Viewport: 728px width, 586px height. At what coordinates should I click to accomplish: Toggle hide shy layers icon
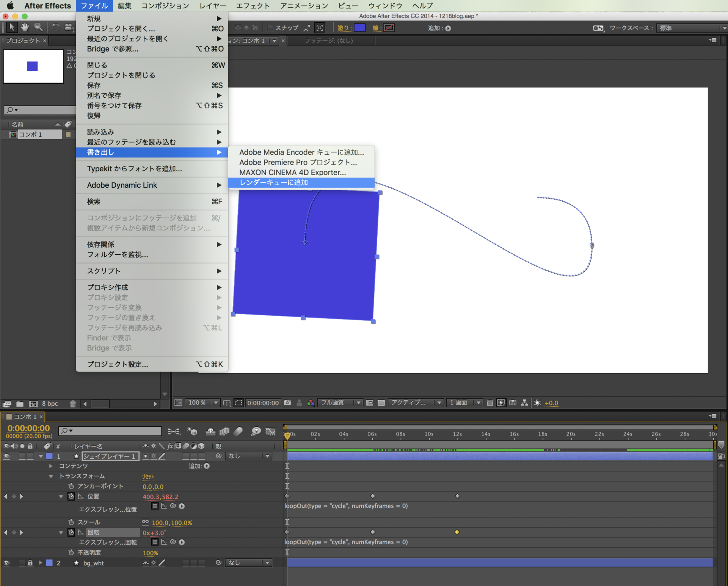210,431
